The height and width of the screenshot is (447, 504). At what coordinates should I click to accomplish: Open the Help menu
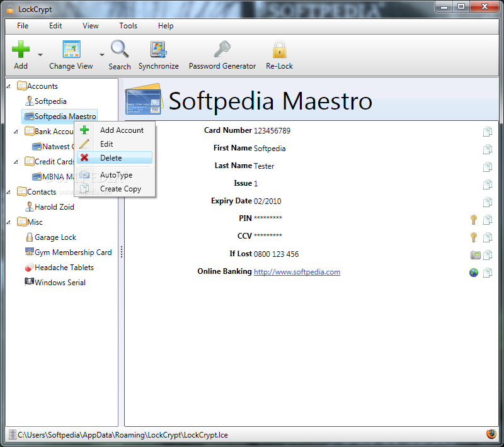[166, 26]
